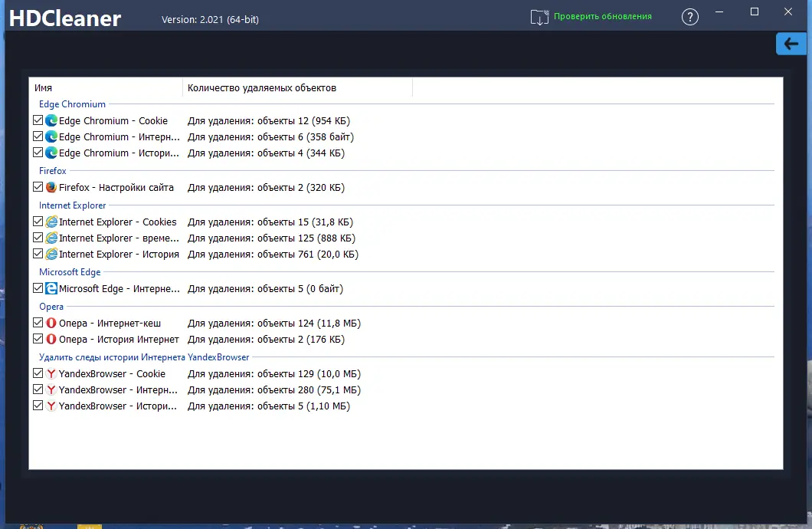Screen dimensions: 812x529
Task: Uncheck Edge Chromium - Истори... checkbox
Action: tap(38, 153)
